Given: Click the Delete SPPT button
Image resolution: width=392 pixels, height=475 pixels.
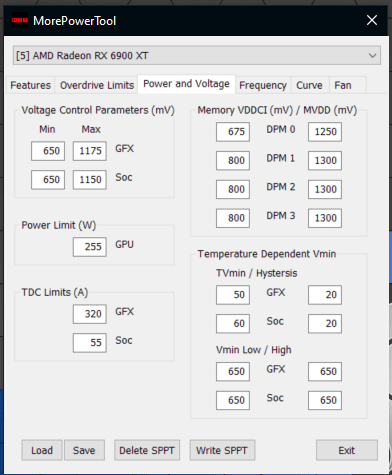Looking at the screenshot, I should (147, 450).
